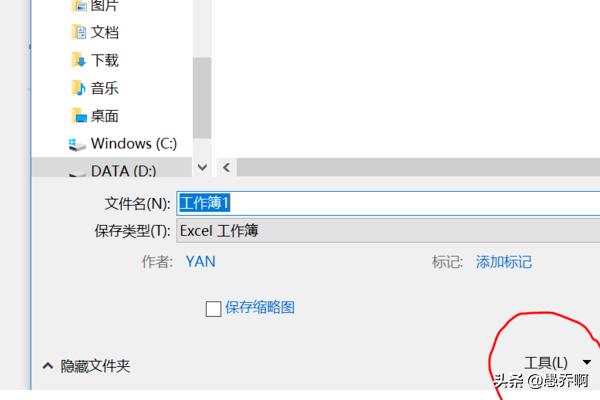Open the 桌面 folder icon
This screenshot has height=400, width=600.
[x=79, y=116]
